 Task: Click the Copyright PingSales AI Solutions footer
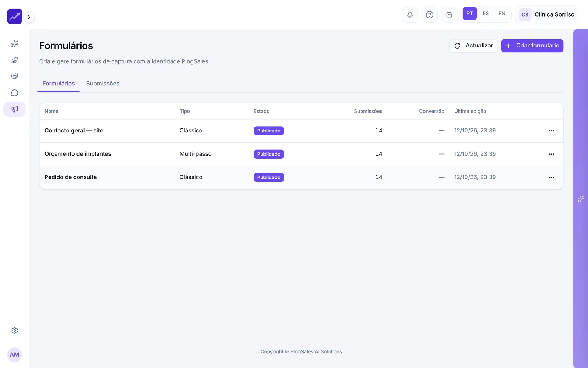tap(301, 351)
